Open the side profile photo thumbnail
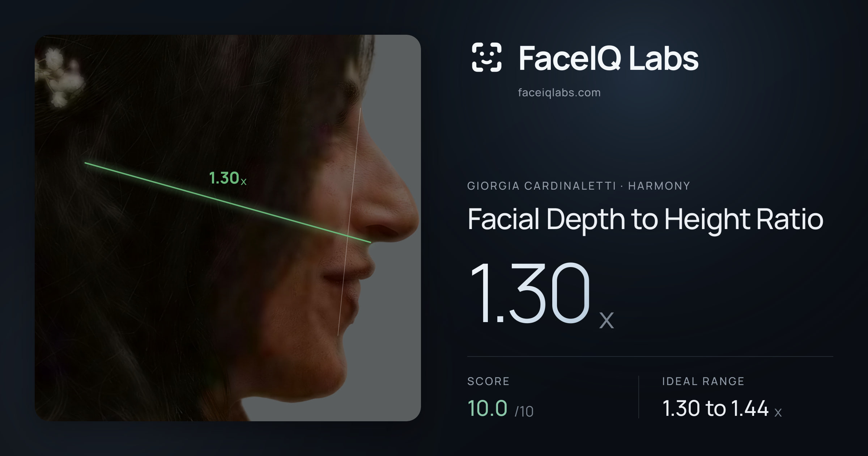This screenshot has height=456, width=868. tap(228, 228)
